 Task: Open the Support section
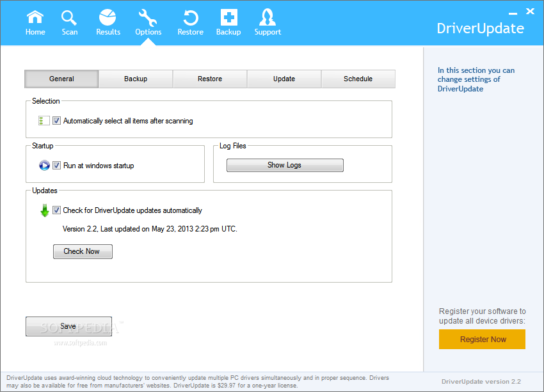click(268, 23)
